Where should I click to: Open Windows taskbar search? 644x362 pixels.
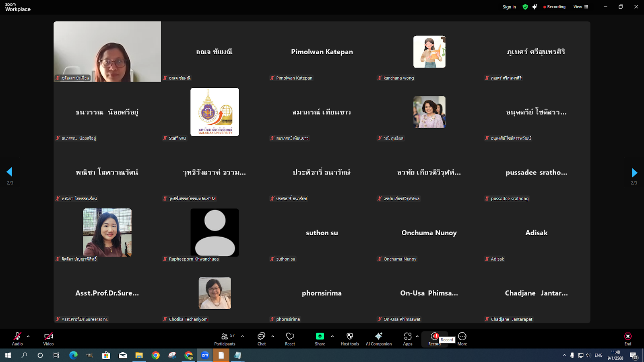point(24,355)
